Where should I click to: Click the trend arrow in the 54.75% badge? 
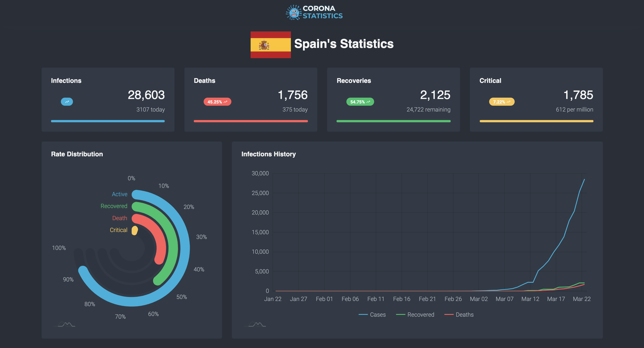click(x=369, y=102)
